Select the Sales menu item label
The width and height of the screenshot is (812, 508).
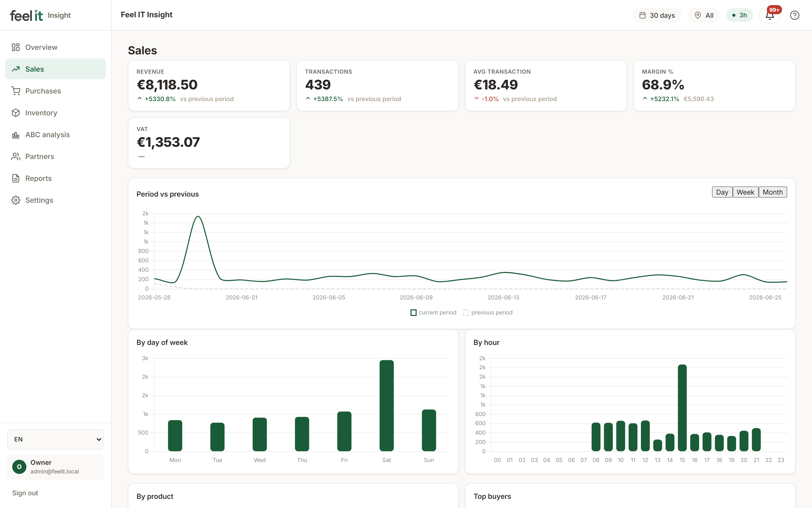point(35,69)
